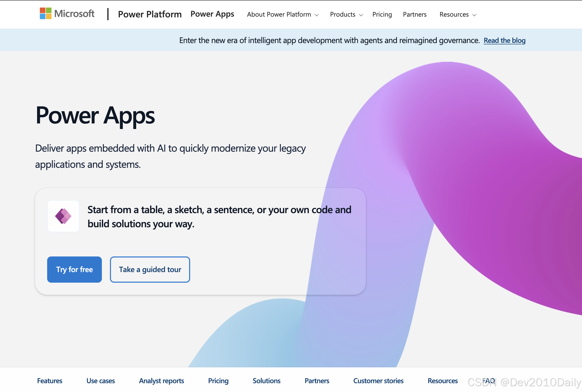Click the 'Start from a table' card text

pyautogui.click(x=219, y=217)
